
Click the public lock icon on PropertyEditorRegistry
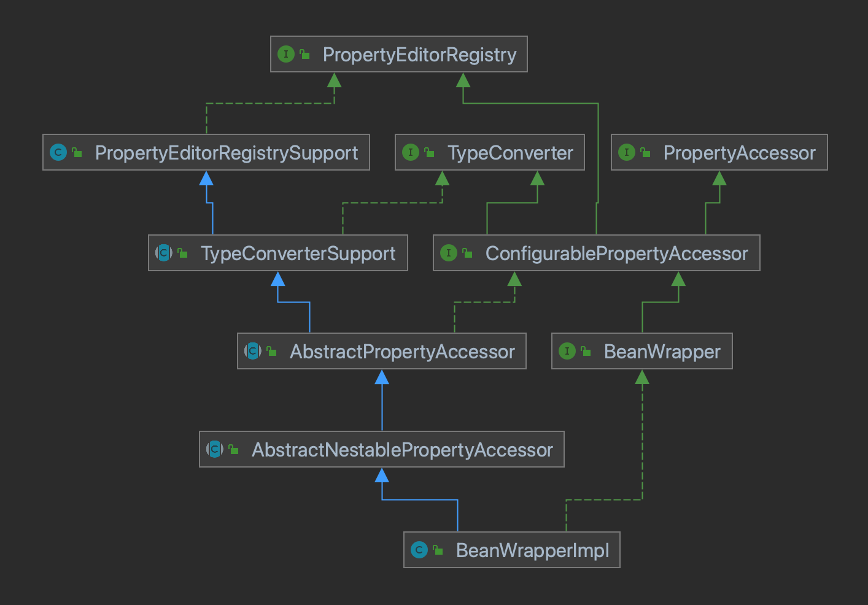tap(304, 55)
